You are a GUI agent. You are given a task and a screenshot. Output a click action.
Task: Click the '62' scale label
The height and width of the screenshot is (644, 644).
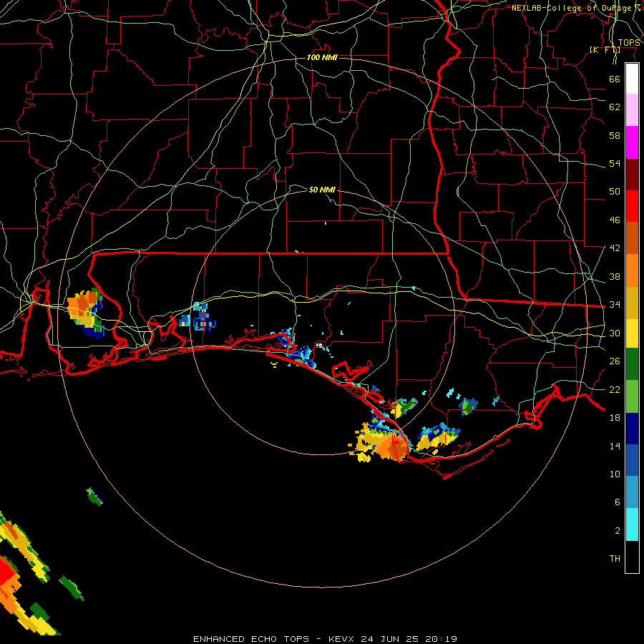(x=615, y=107)
